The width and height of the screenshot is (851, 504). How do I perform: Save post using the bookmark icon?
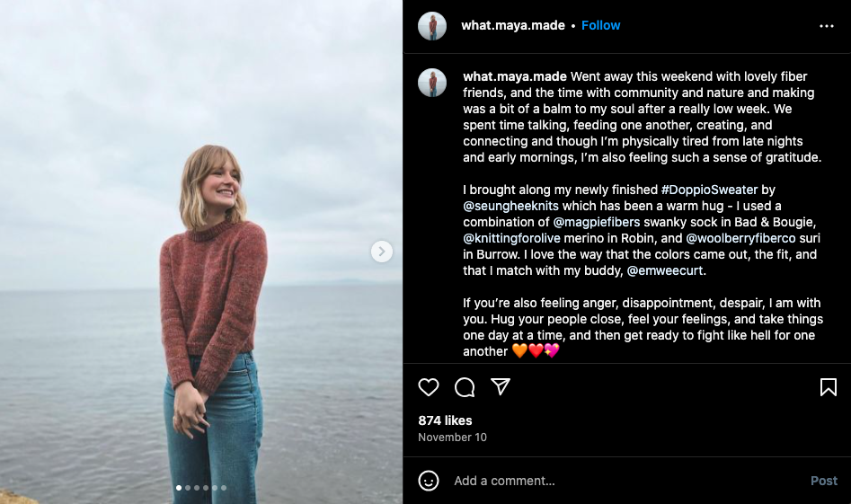click(828, 387)
